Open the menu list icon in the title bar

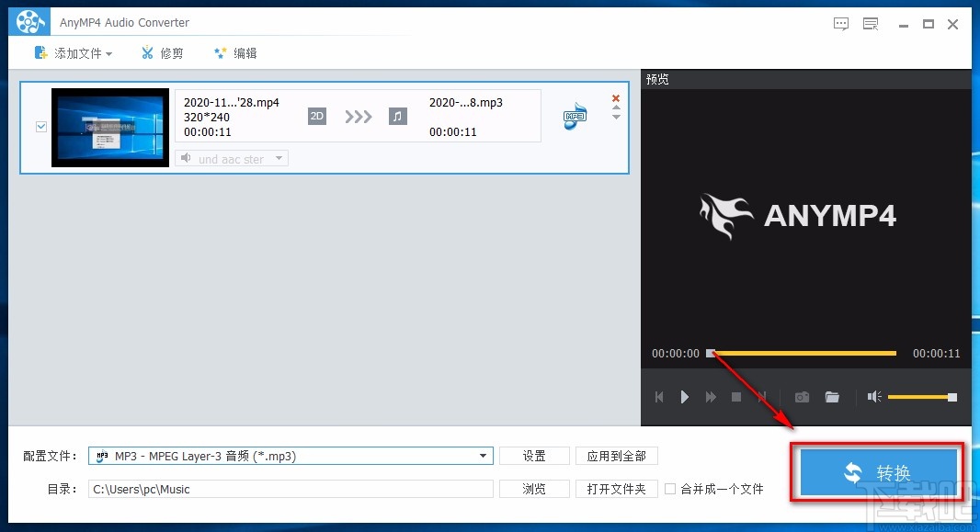coord(870,24)
